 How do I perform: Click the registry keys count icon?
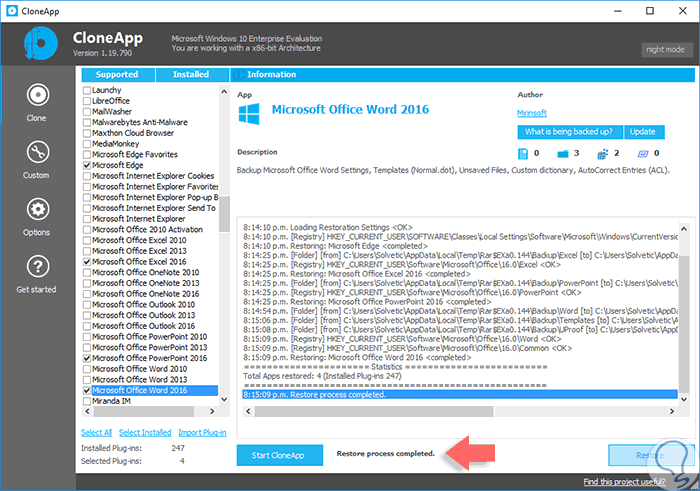tap(603, 154)
